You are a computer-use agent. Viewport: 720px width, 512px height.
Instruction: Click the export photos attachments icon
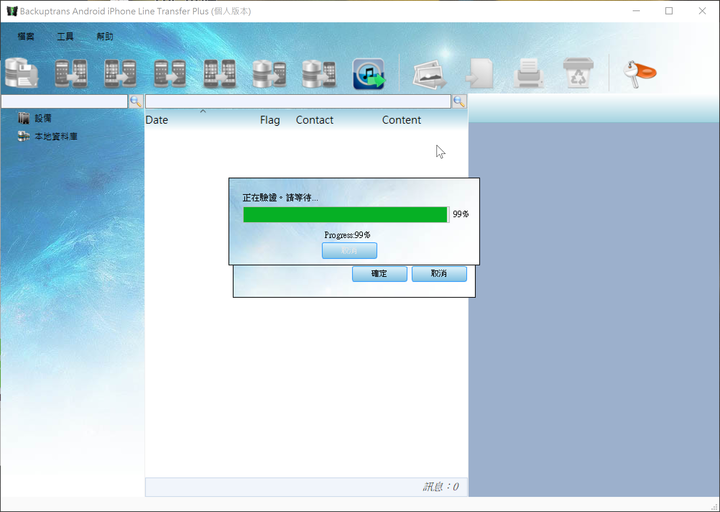(430, 74)
